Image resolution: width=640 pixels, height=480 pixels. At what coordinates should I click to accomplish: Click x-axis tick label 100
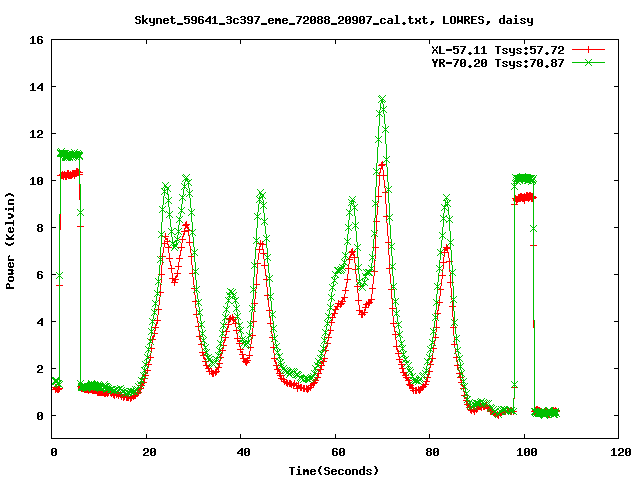(x=527, y=452)
